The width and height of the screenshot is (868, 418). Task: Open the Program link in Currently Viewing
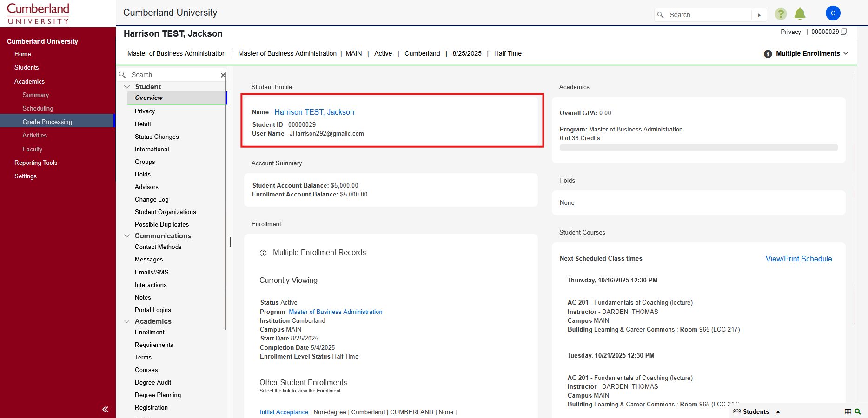coord(336,312)
